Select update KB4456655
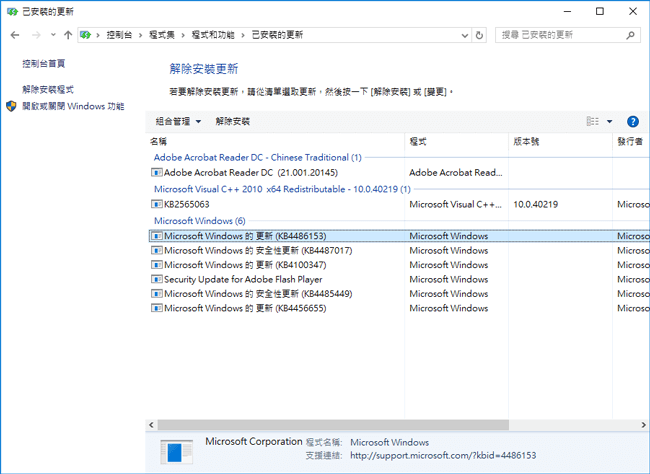 [x=399, y=308]
